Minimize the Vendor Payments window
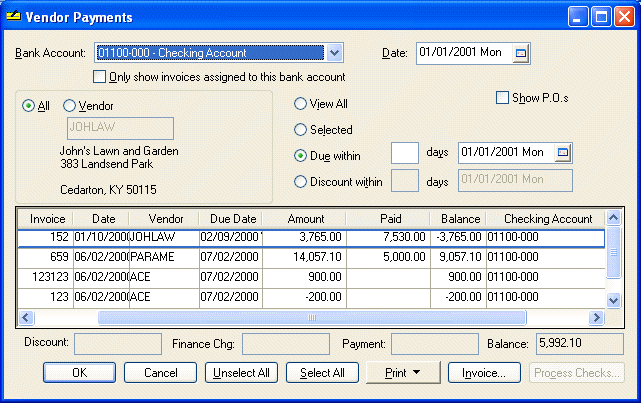 point(578,17)
